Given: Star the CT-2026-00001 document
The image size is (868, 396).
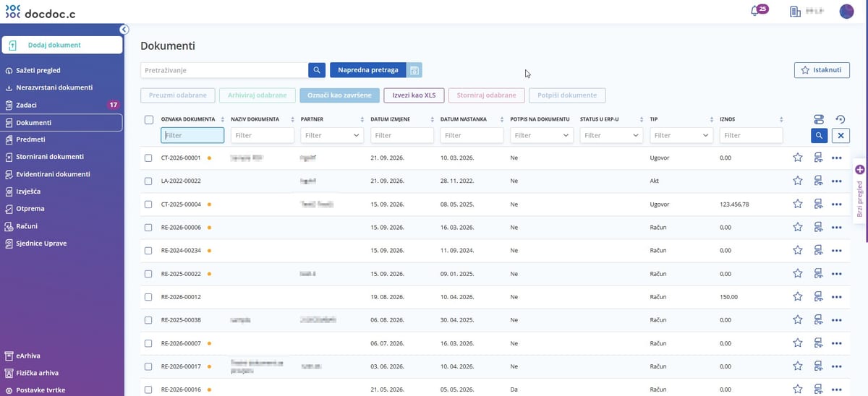Looking at the screenshot, I should click(798, 158).
